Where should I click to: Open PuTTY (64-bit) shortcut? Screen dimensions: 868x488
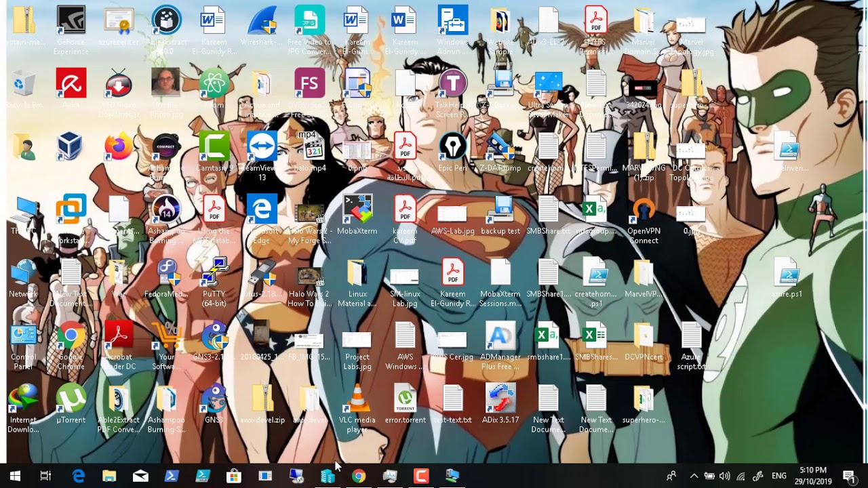click(214, 272)
